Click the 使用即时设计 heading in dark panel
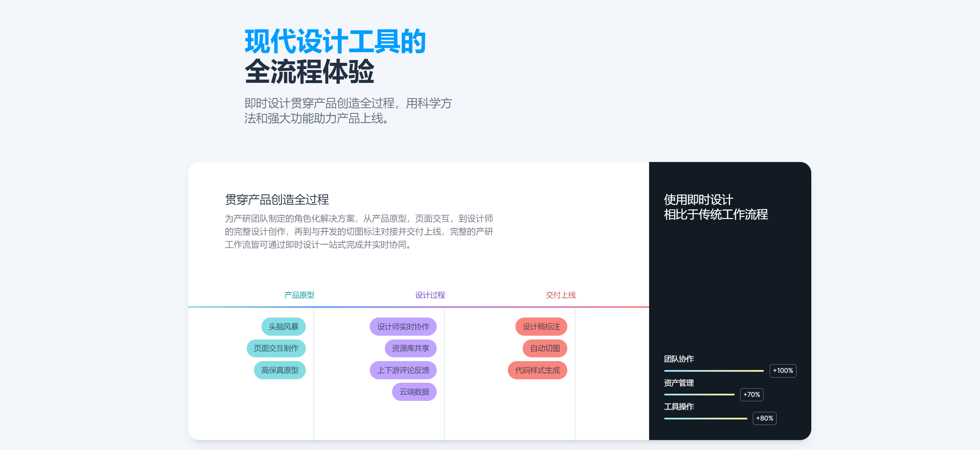980x450 pixels. coord(699,199)
